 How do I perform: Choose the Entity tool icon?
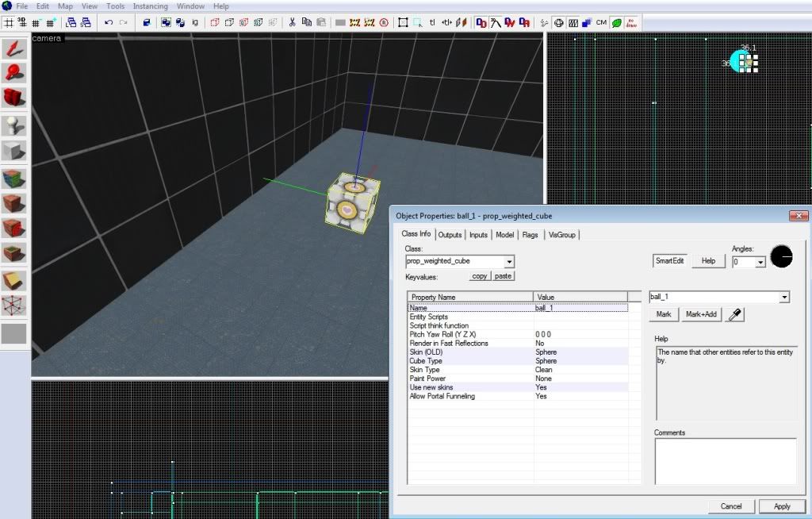click(x=14, y=125)
